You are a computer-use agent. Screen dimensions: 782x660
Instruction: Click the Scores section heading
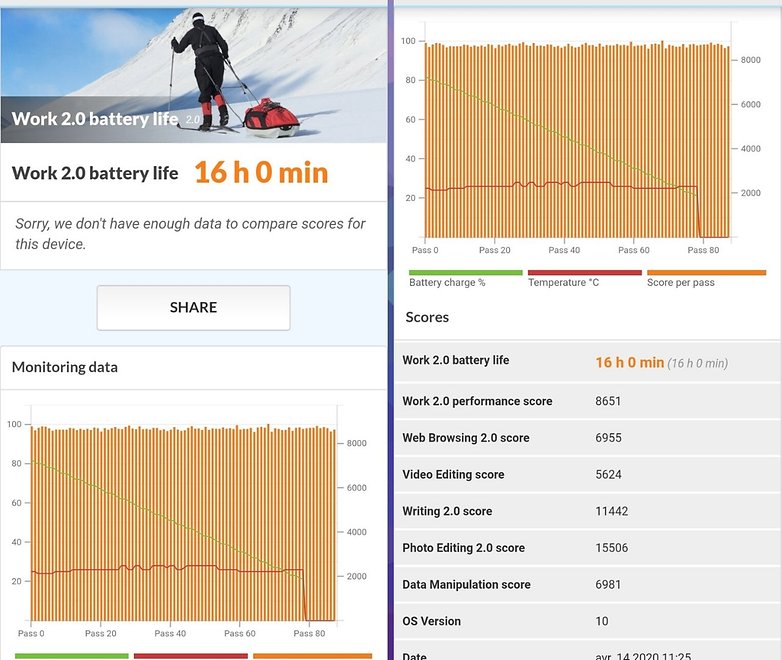pyautogui.click(x=427, y=317)
